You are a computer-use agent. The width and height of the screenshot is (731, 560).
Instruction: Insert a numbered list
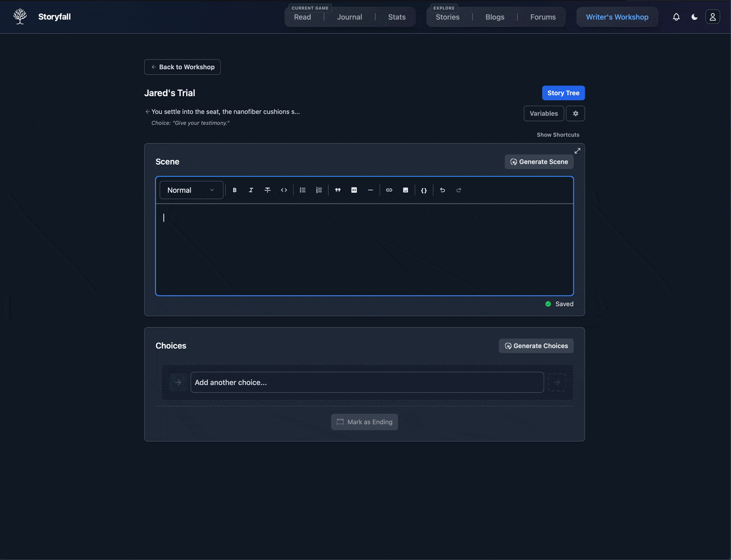pos(319,190)
